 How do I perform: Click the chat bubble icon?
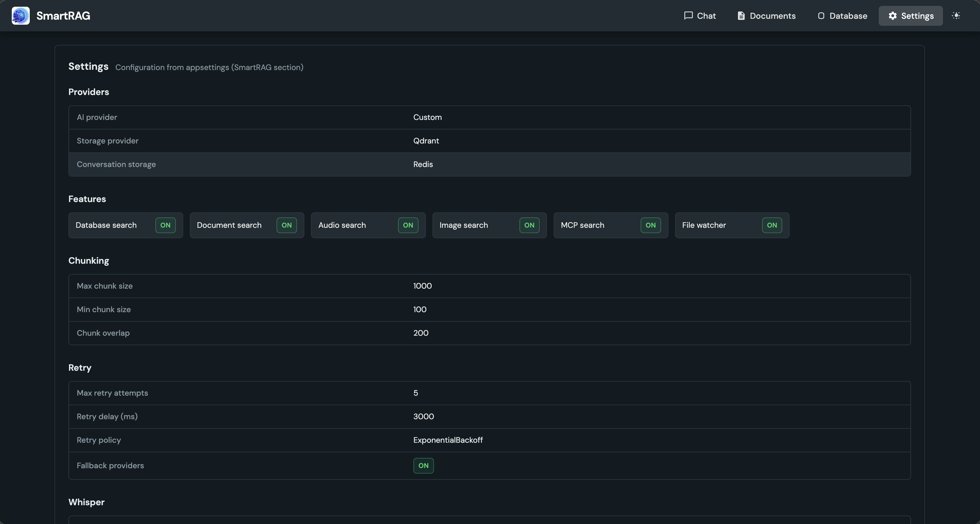[688, 16]
